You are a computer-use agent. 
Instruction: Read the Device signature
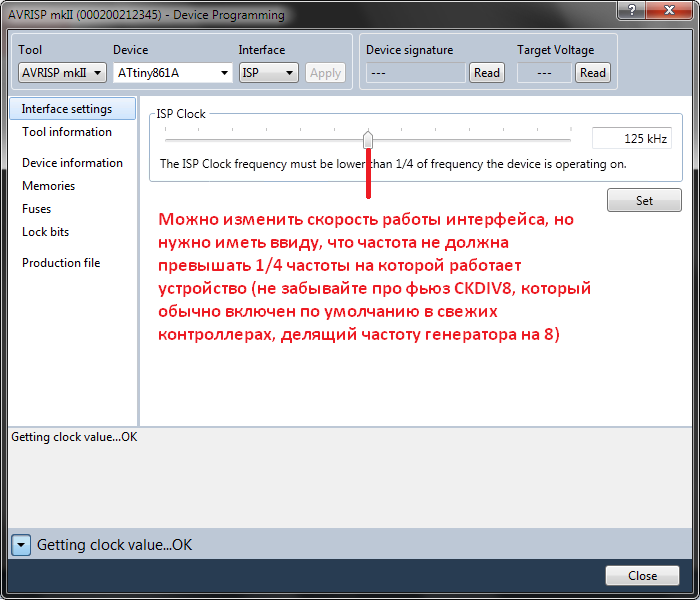click(487, 73)
